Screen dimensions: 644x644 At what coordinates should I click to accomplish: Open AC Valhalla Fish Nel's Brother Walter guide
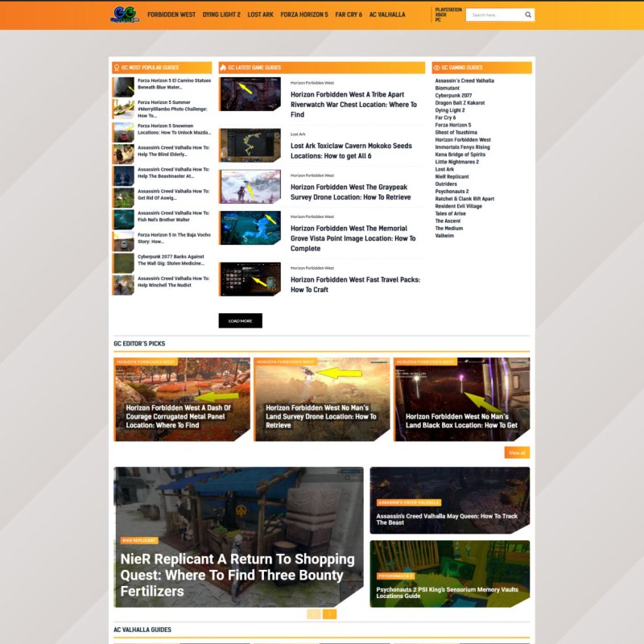[173, 216]
